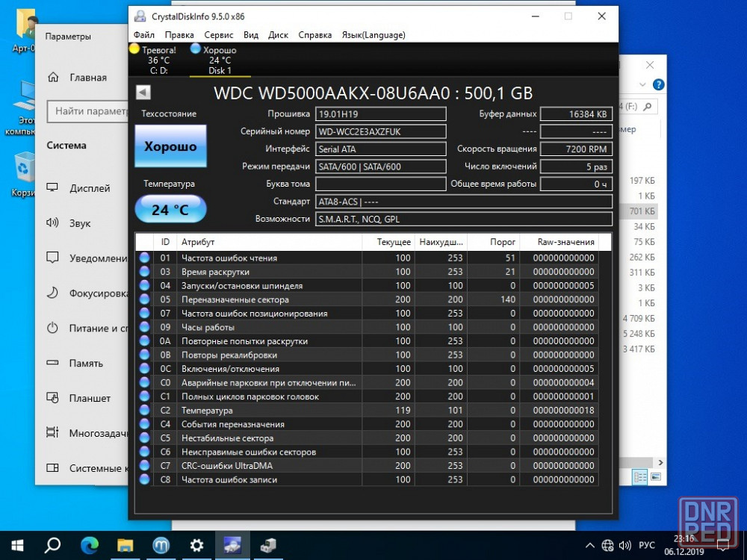Screen dimensions: 747x560
Task: Click the Порог column header
Action: click(x=493, y=242)
